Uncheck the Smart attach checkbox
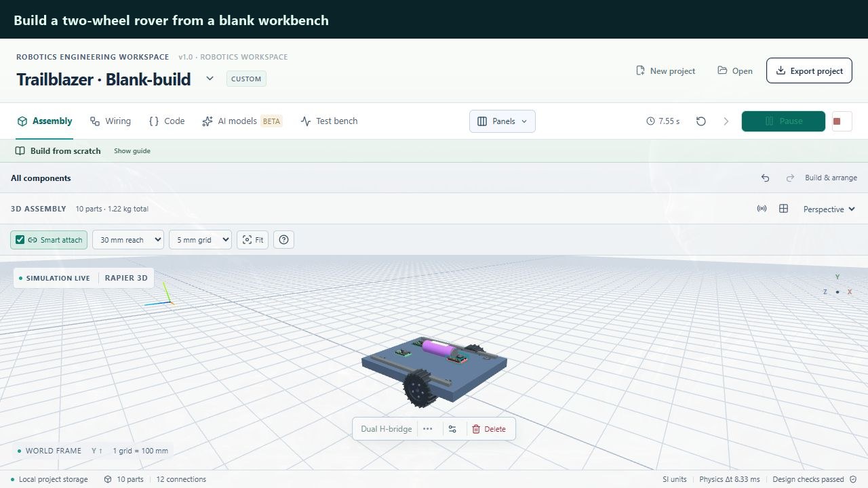The image size is (868, 488). click(x=20, y=240)
